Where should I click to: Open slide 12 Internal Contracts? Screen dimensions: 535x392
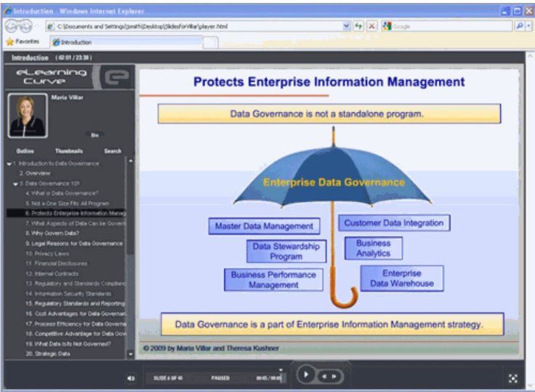[x=52, y=274]
